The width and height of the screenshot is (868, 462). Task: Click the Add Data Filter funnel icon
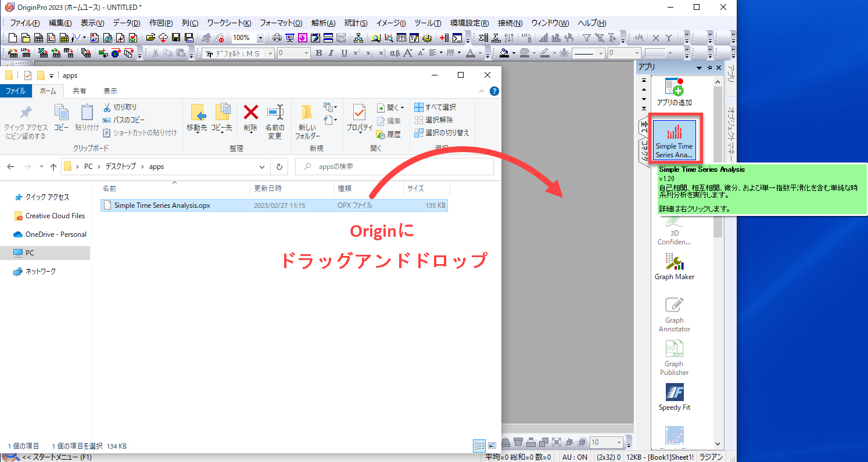(587, 38)
